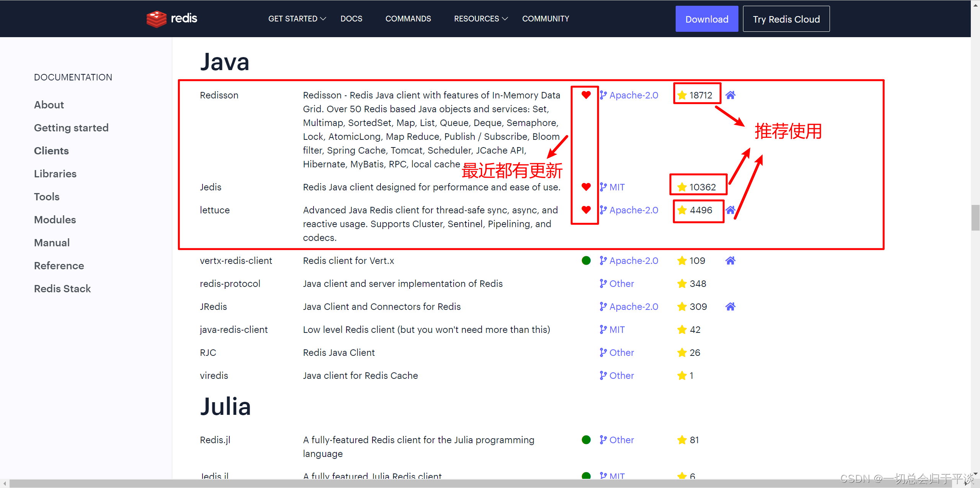The image size is (980, 488).
Task: Expand the RESOURCES dropdown menu
Action: click(480, 19)
